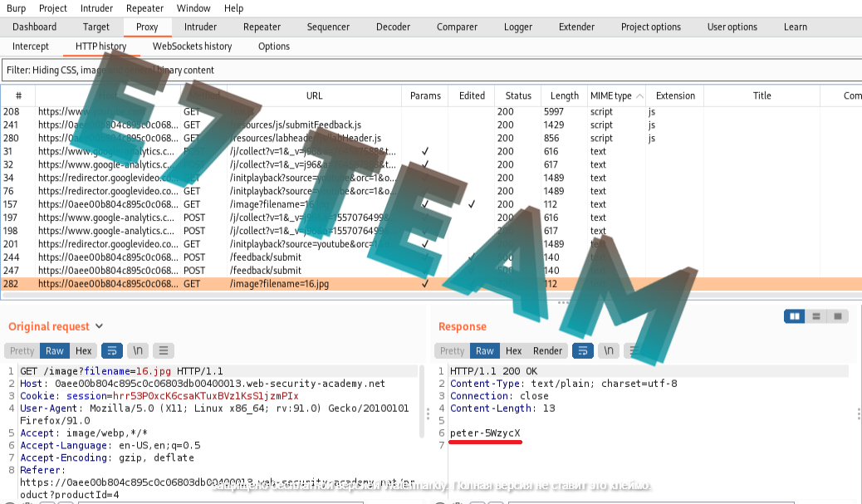The height and width of the screenshot is (504, 862).
Task: Open the Sequencer tab
Action: (328, 27)
